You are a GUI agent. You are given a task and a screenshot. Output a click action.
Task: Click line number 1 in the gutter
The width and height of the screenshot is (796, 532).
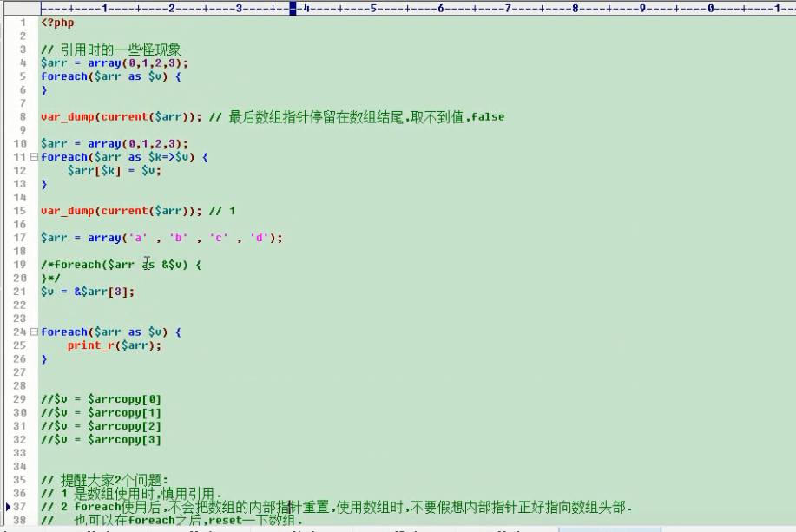pos(23,22)
